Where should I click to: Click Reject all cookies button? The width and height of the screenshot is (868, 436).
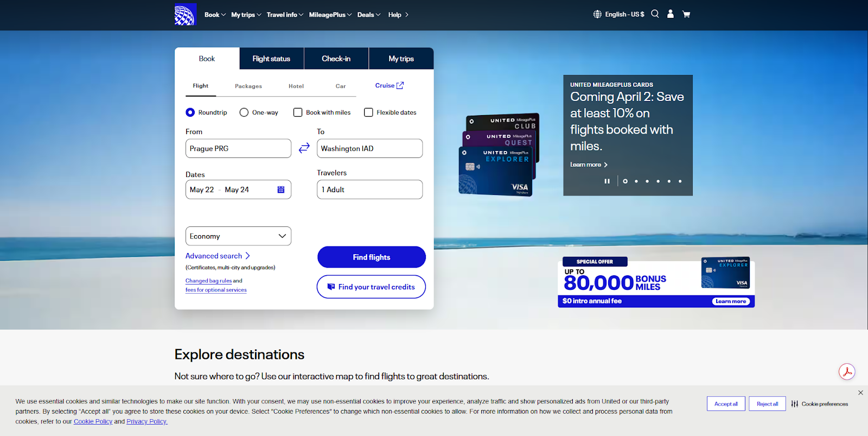(768, 404)
